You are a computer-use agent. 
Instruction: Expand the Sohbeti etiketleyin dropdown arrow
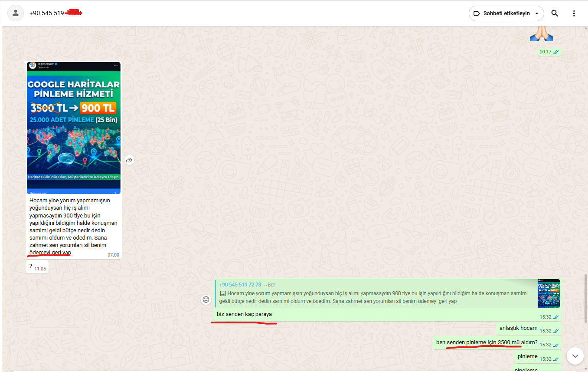point(537,13)
